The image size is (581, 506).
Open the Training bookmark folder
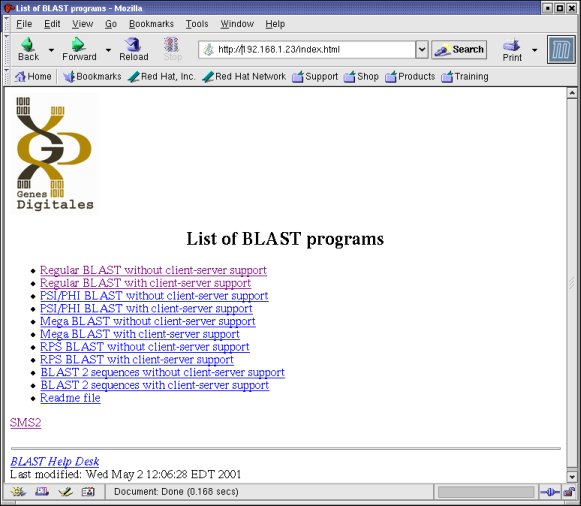pyautogui.click(x=465, y=76)
